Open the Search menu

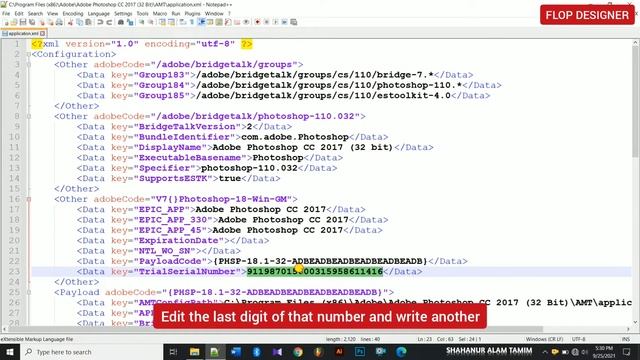(35, 13)
